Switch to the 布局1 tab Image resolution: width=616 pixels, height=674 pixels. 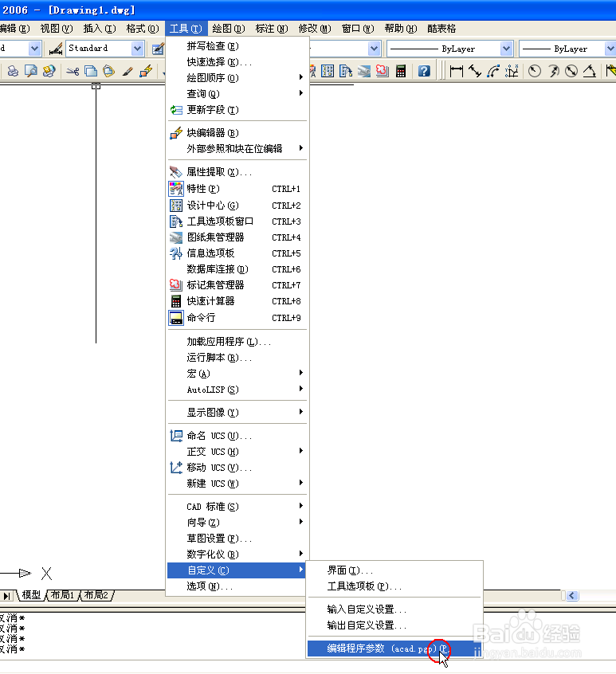[63, 595]
